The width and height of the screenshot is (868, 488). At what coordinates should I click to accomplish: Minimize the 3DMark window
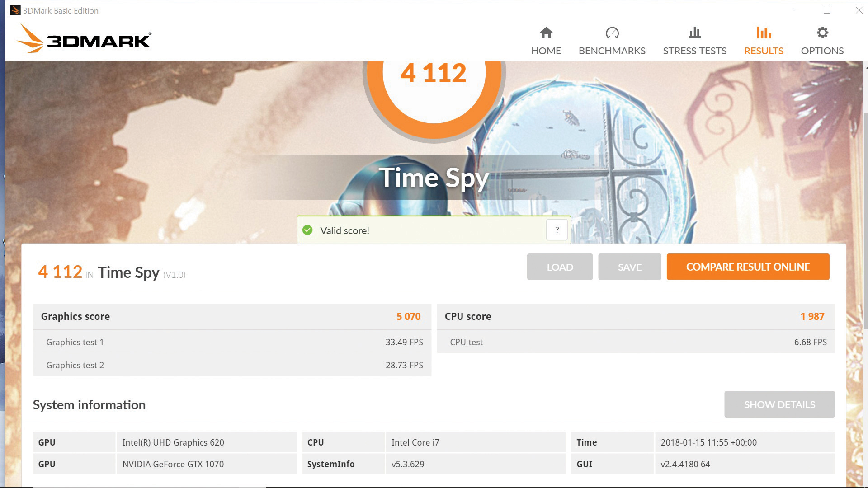pyautogui.click(x=796, y=10)
